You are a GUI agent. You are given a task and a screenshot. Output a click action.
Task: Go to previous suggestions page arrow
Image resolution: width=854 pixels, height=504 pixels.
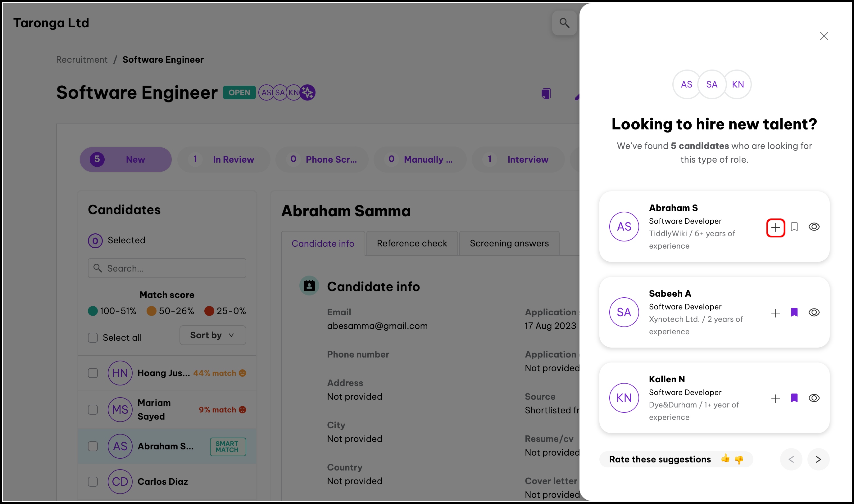click(791, 459)
